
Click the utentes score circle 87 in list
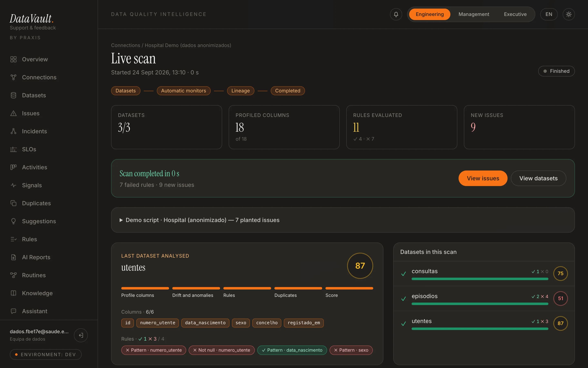click(560, 323)
